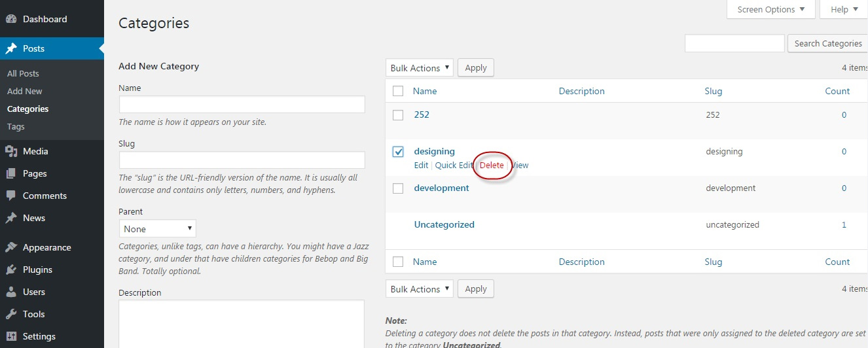Click the Posts pushpin icon
Screen dimensions: 868x348
[11, 48]
